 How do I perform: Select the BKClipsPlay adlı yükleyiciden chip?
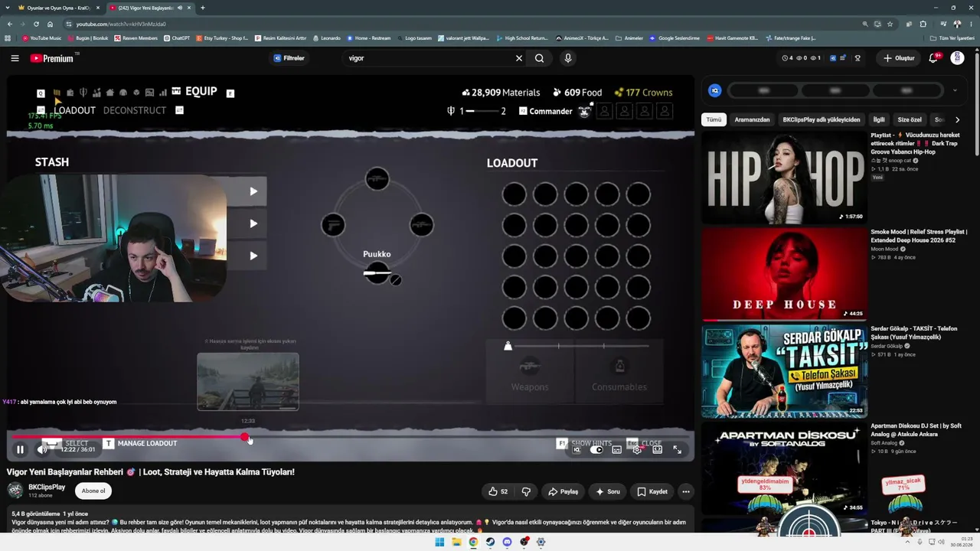[x=822, y=119]
